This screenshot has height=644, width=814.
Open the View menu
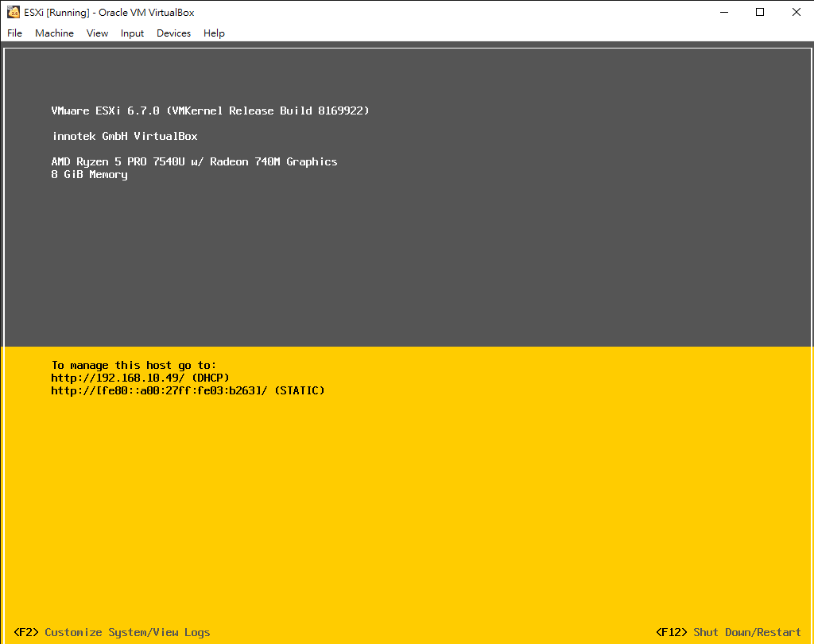[x=97, y=33]
